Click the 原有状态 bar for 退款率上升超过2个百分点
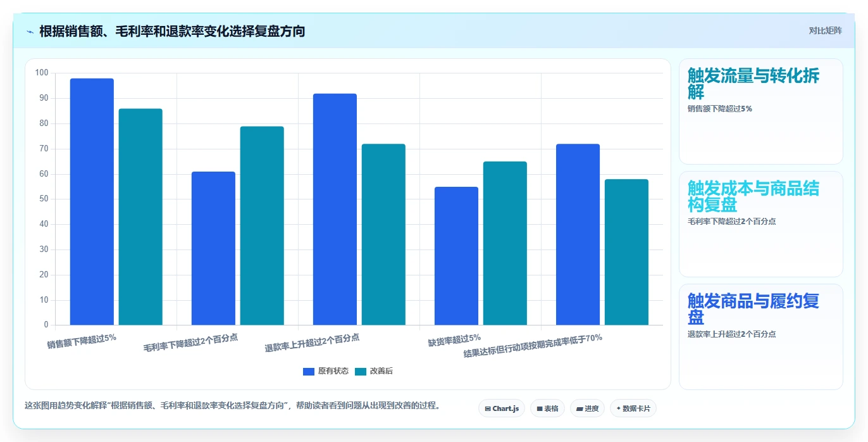The image size is (868, 442). pos(335,210)
